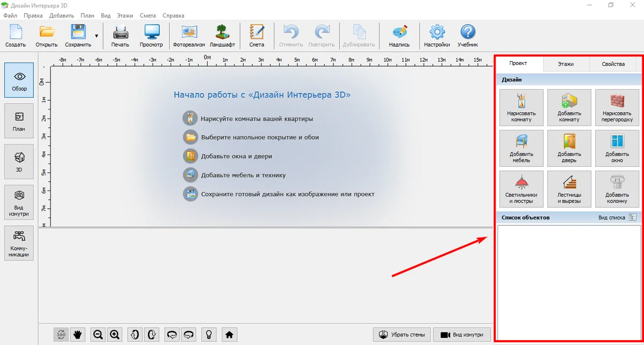Switch to Обзор view mode
The height and width of the screenshot is (345, 644).
[19, 80]
